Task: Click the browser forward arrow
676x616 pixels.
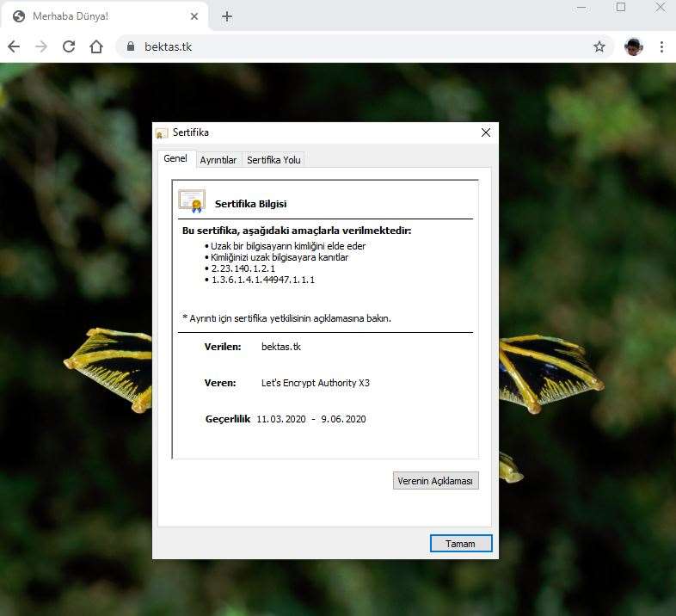Action: click(41, 46)
